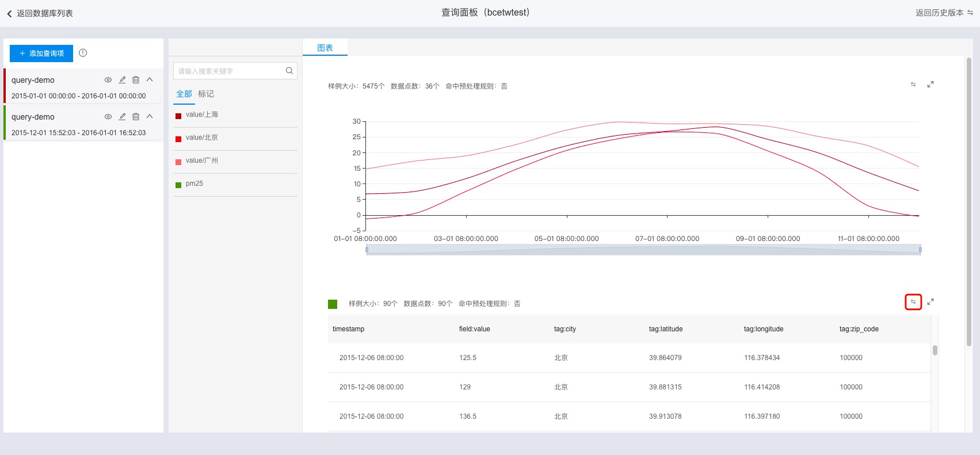Open the history versions link
Viewport: 980px width, 455px height.
[944, 13]
